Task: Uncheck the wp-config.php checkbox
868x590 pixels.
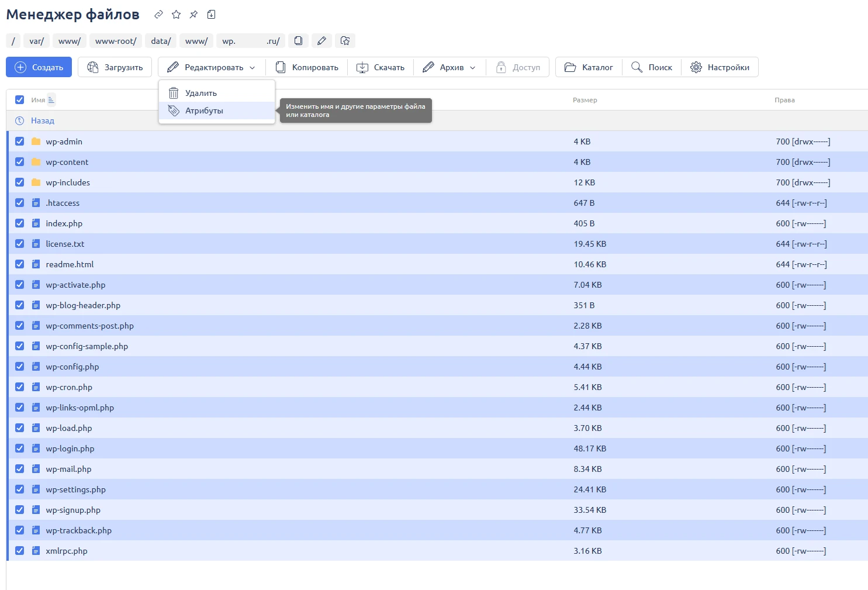Action: pyautogui.click(x=20, y=367)
